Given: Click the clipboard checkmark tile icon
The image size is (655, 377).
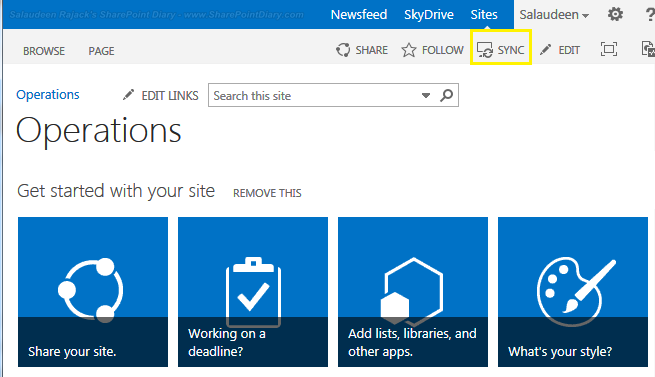Looking at the screenshot, I should pyautogui.click(x=253, y=292).
